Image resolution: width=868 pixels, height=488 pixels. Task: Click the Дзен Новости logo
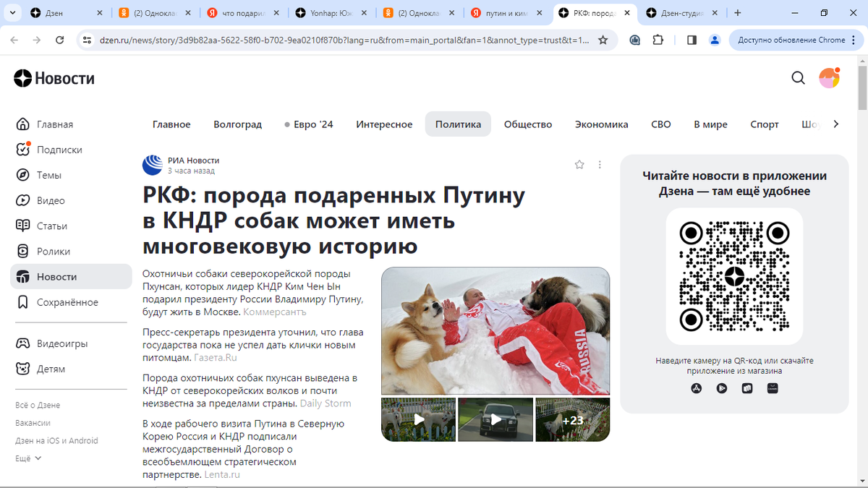(54, 78)
